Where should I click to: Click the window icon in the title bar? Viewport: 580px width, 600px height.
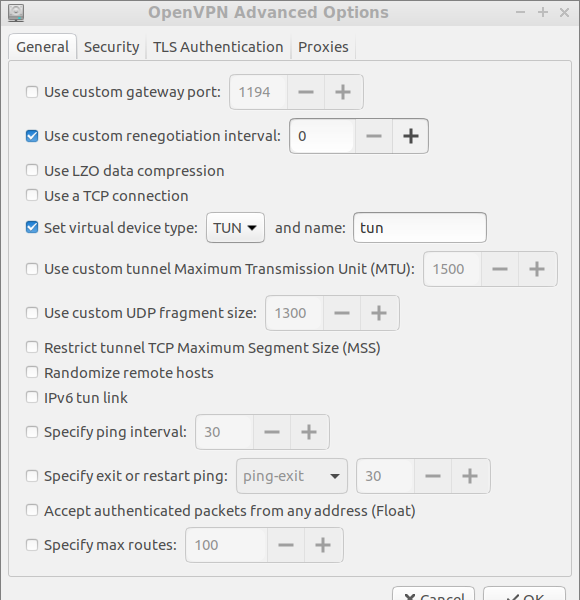point(16,13)
